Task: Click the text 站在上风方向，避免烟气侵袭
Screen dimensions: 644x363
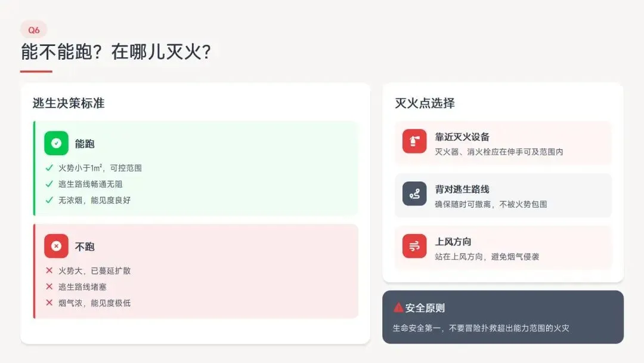Action: click(x=487, y=257)
